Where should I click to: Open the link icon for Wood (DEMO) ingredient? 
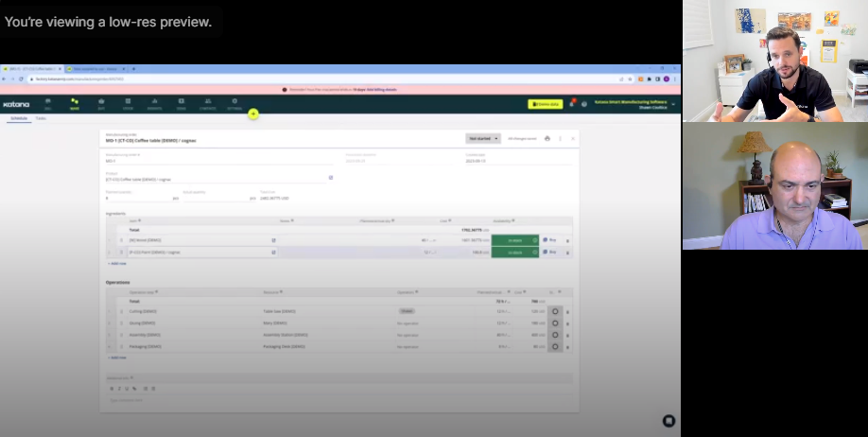pyautogui.click(x=273, y=240)
